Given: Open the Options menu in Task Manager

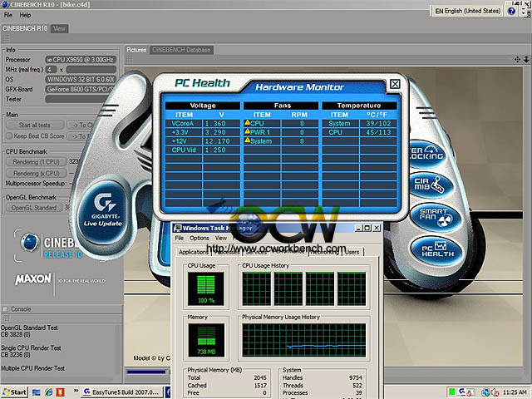Looking at the screenshot, I should click(199, 239).
